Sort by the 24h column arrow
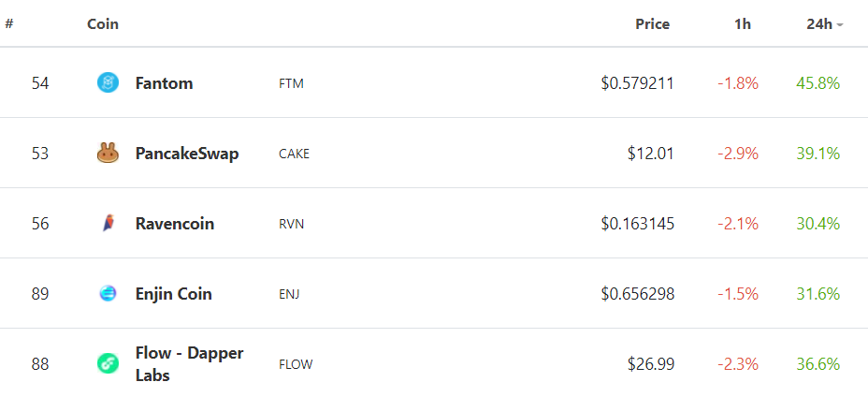Screen dimensions: 868x397 tap(840, 24)
